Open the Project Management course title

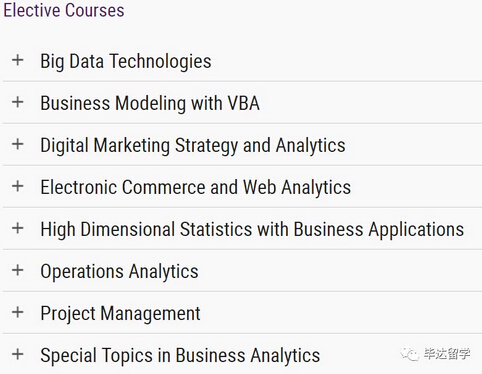pyautogui.click(x=120, y=314)
